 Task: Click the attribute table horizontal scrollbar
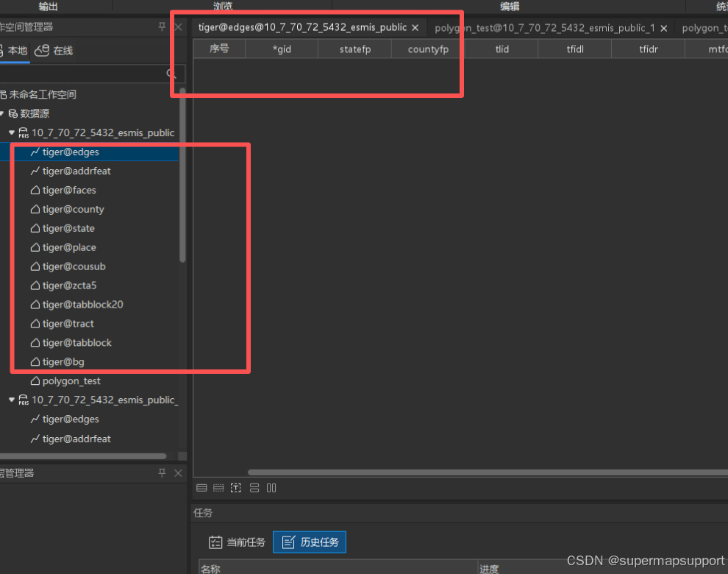pyautogui.click(x=488, y=472)
